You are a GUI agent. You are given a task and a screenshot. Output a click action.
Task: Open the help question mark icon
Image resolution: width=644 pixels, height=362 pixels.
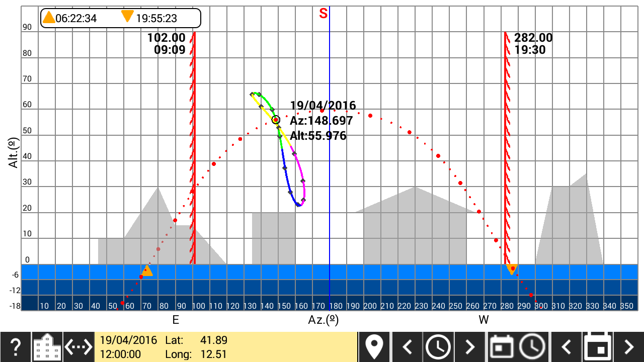tap(16, 347)
